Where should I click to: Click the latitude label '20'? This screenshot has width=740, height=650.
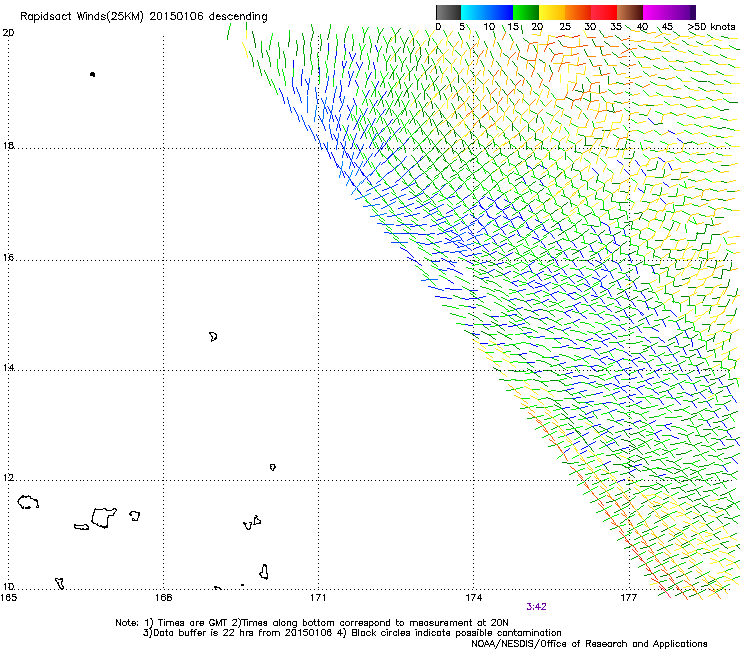[8, 33]
